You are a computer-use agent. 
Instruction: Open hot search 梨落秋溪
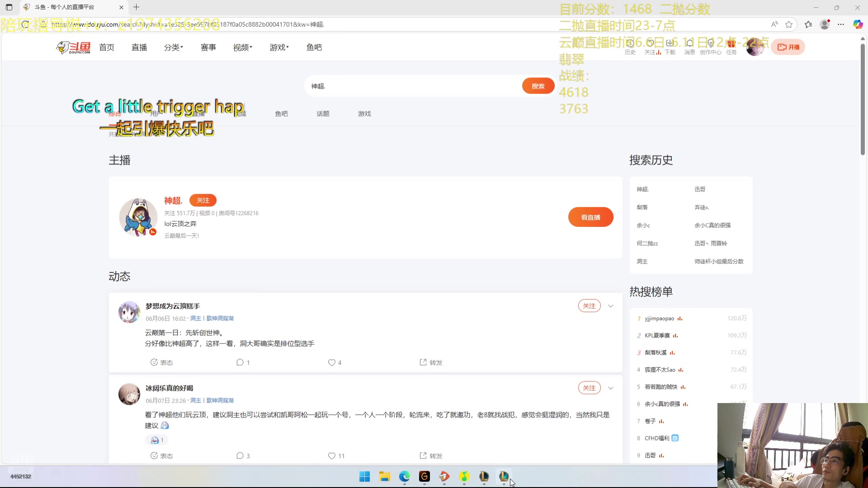pos(656,353)
